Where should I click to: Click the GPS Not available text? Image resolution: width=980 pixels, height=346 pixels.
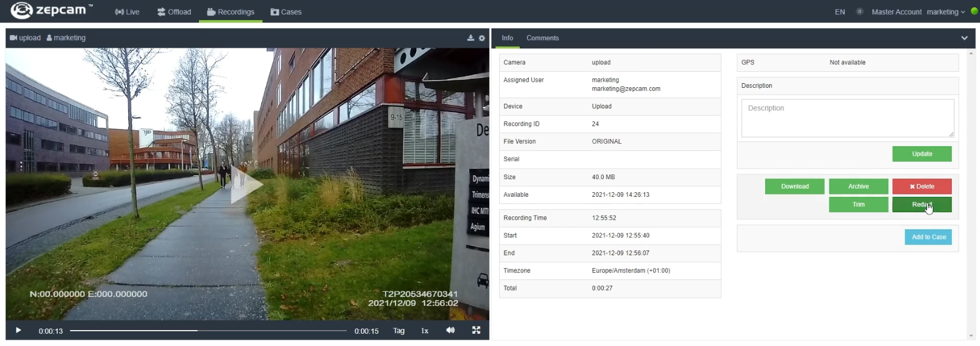(848, 62)
